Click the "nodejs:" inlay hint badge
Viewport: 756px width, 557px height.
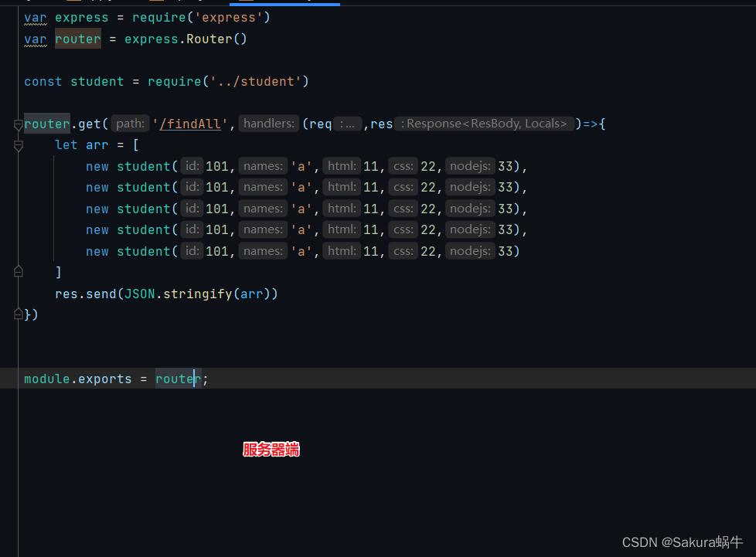(470, 165)
